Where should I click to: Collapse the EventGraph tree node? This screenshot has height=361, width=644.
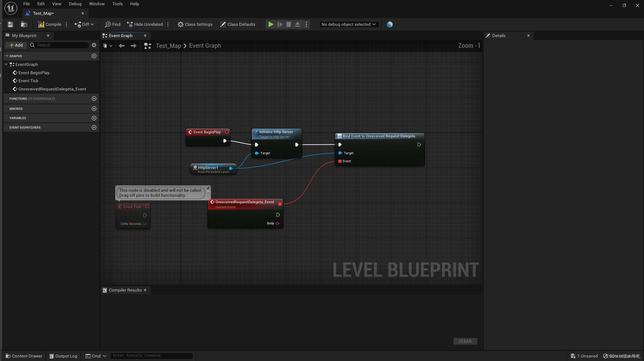[6, 64]
